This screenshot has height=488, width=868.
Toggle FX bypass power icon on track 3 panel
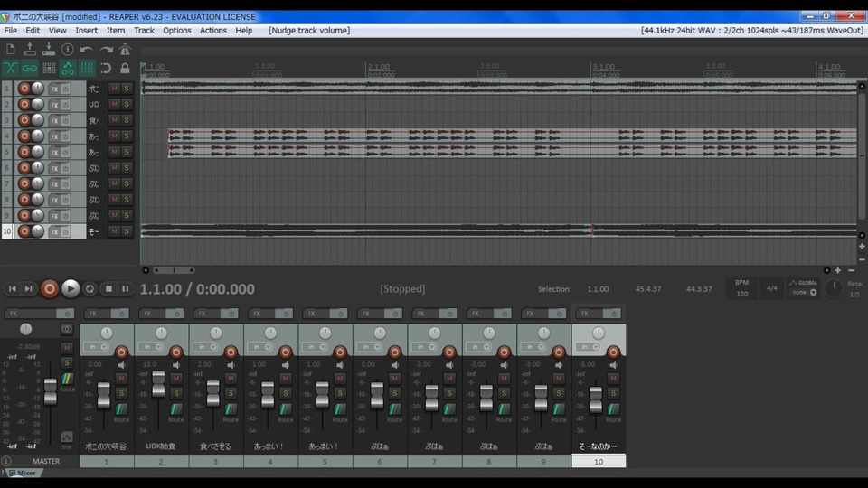(65, 120)
